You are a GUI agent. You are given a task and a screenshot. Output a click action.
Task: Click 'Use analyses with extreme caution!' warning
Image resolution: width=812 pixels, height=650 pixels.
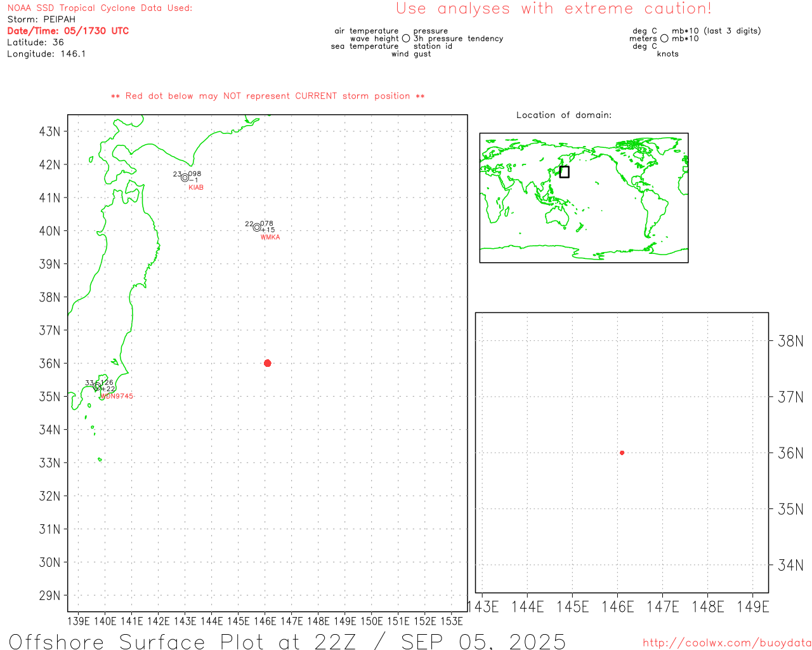coord(554,9)
